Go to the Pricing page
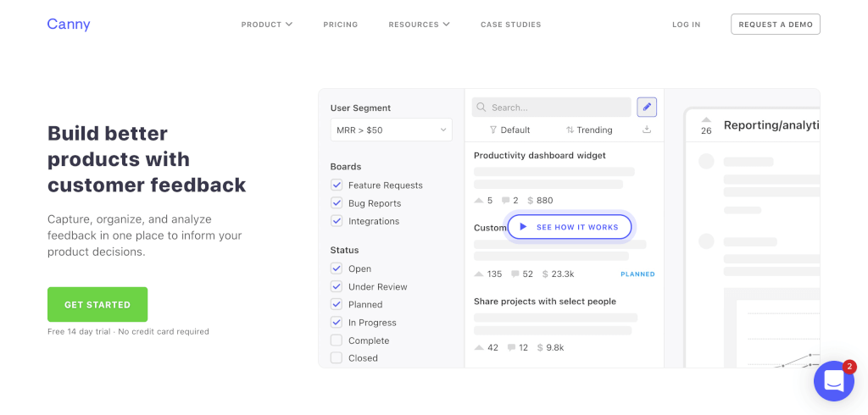 tap(341, 25)
